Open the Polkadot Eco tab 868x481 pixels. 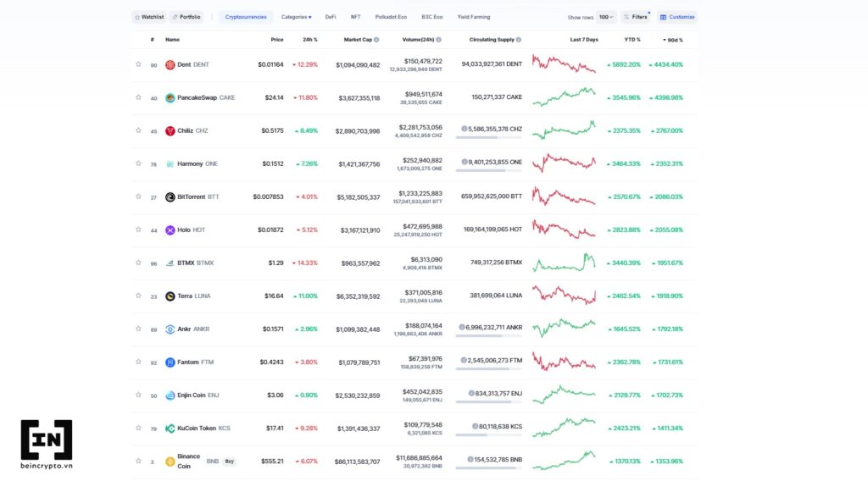391,17
